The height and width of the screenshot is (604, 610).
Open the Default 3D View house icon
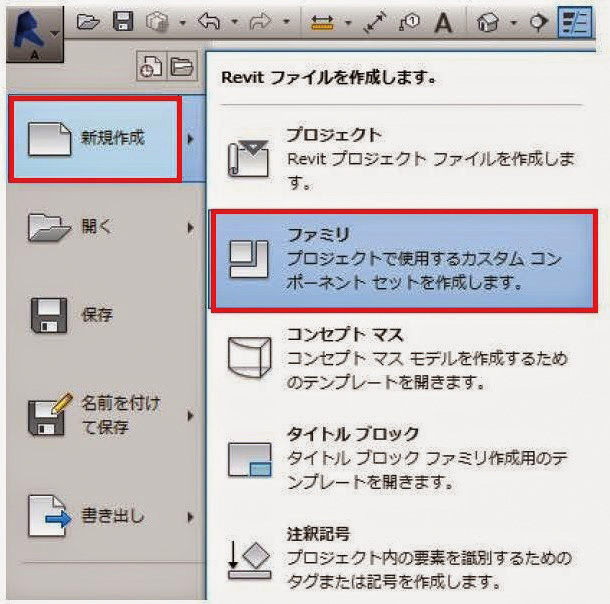pyautogui.click(x=488, y=22)
